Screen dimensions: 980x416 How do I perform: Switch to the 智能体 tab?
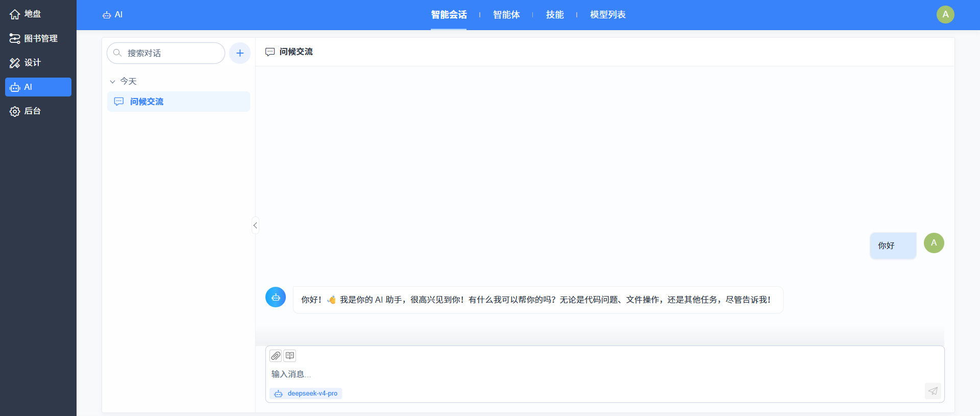(506, 15)
